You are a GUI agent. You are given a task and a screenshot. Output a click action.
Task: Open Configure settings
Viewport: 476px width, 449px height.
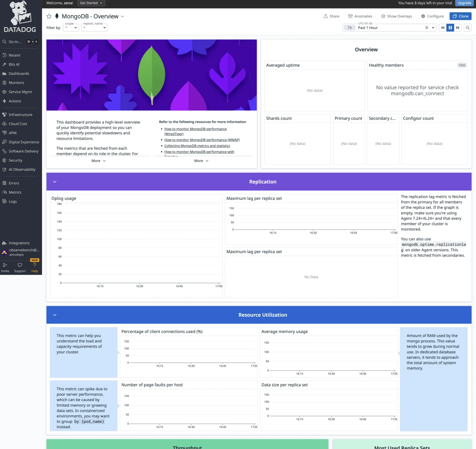[432, 16]
